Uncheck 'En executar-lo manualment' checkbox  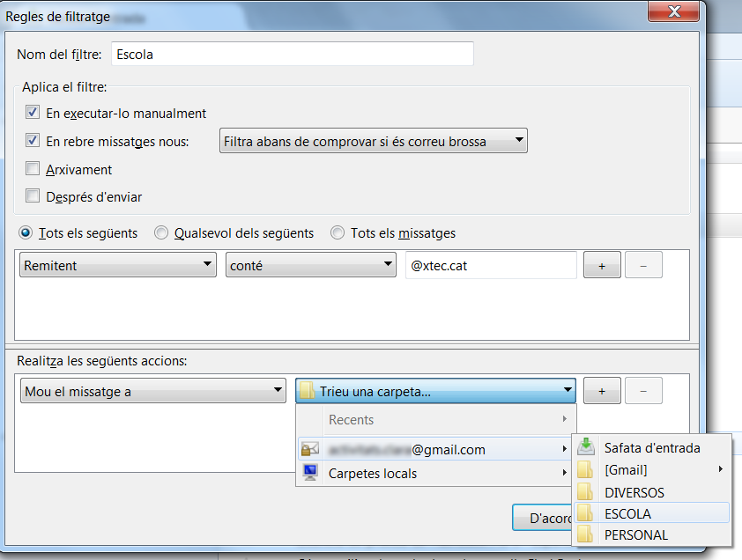tap(33, 113)
